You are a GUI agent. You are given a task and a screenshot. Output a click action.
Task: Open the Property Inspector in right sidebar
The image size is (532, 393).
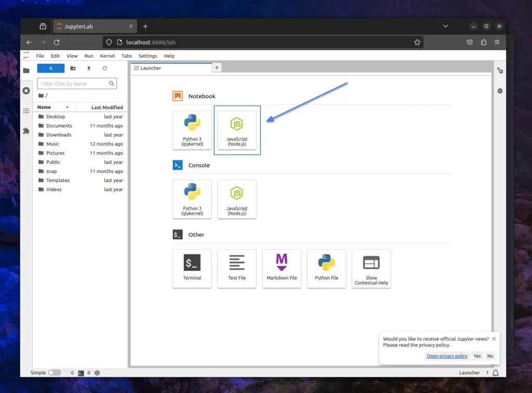(x=500, y=71)
